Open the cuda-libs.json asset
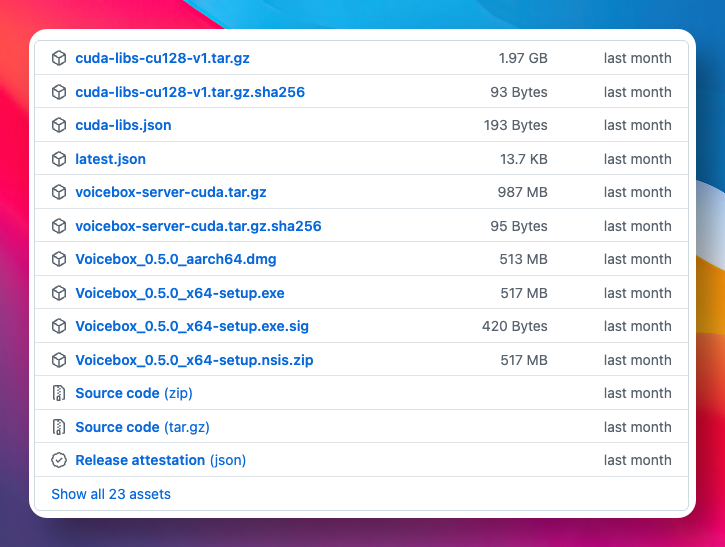725x547 pixels. tap(123, 125)
